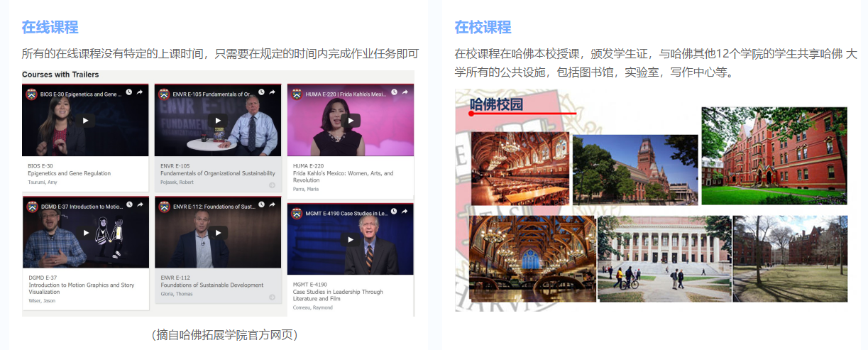This screenshot has height=350, width=868.
Task: Play the ENVR E-105 trailer video
Action: point(218,121)
